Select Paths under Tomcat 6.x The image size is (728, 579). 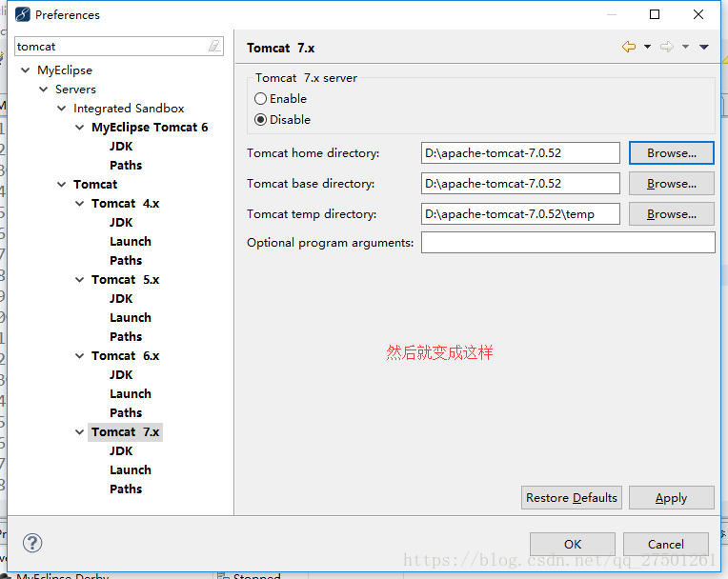pyautogui.click(x=126, y=413)
